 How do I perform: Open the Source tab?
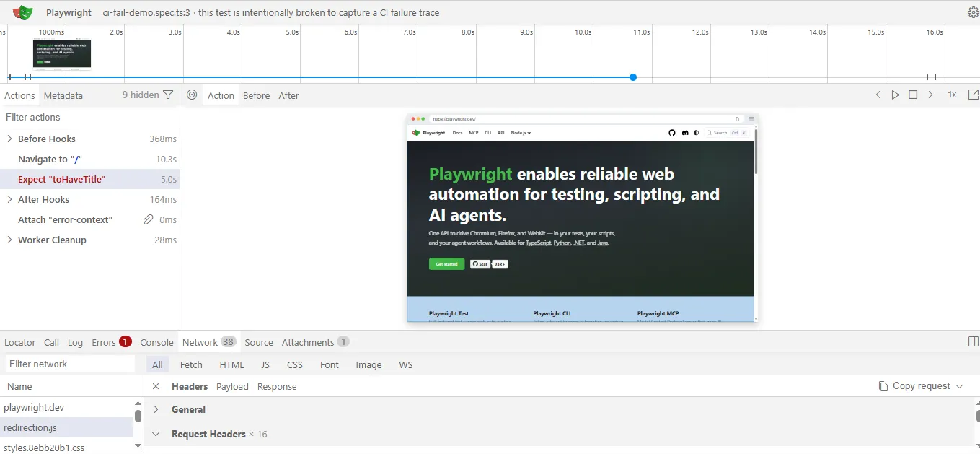click(259, 342)
